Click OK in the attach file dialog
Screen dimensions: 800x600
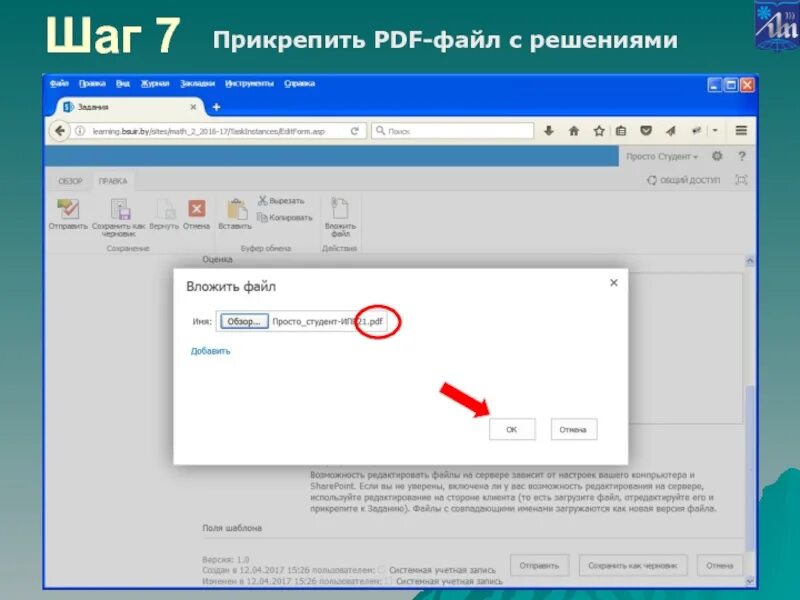[512, 429]
